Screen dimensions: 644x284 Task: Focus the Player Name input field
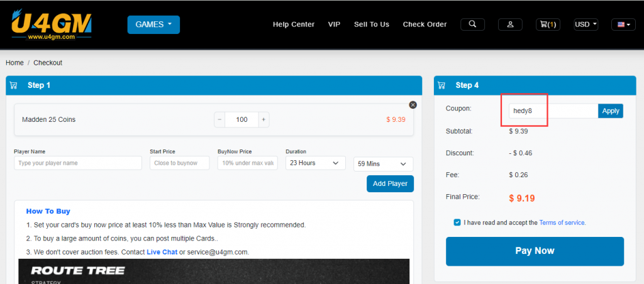pyautogui.click(x=78, y=163)
